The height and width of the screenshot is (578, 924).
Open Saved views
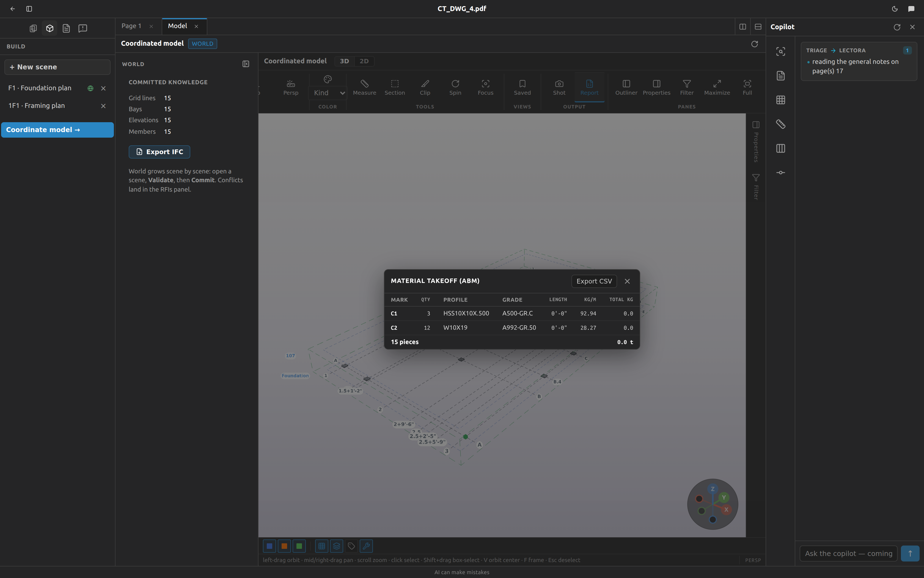522,87
